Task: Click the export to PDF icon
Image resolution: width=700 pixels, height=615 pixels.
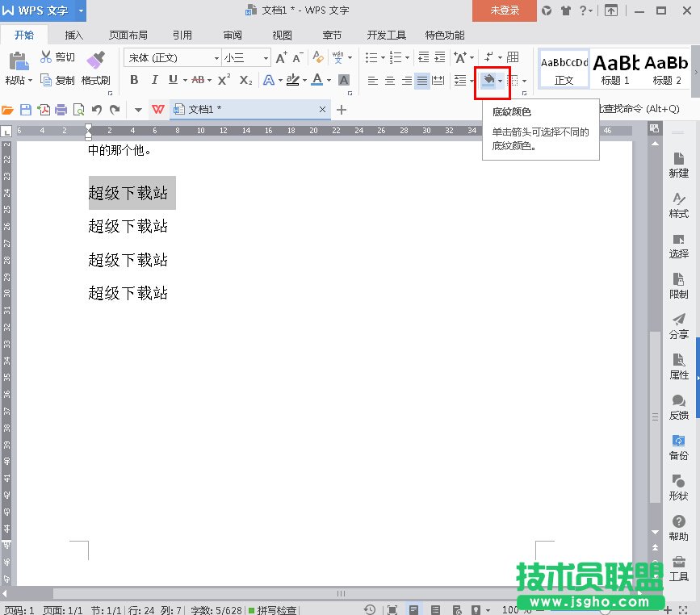Action: point(46,109)
